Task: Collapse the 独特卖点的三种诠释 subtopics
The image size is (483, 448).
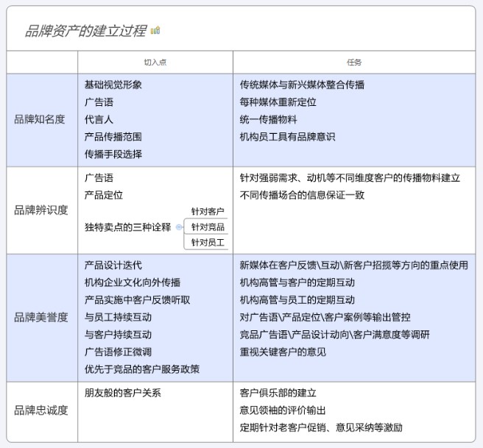Action: pyautogui.click(x=178, y=227)
